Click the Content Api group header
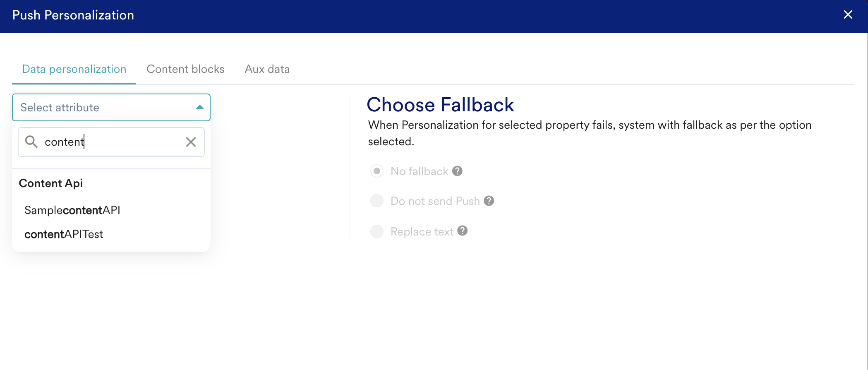 click(51, 183)
